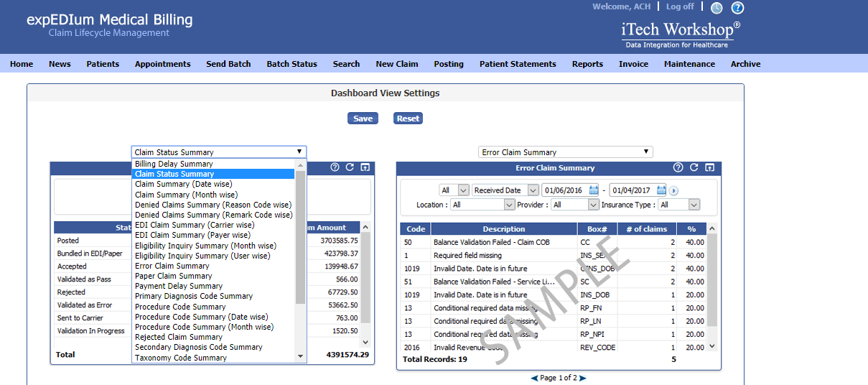Screen dimensions: 868x385
Task: Choose Rejected Claim Summary option
Action: 213,337
